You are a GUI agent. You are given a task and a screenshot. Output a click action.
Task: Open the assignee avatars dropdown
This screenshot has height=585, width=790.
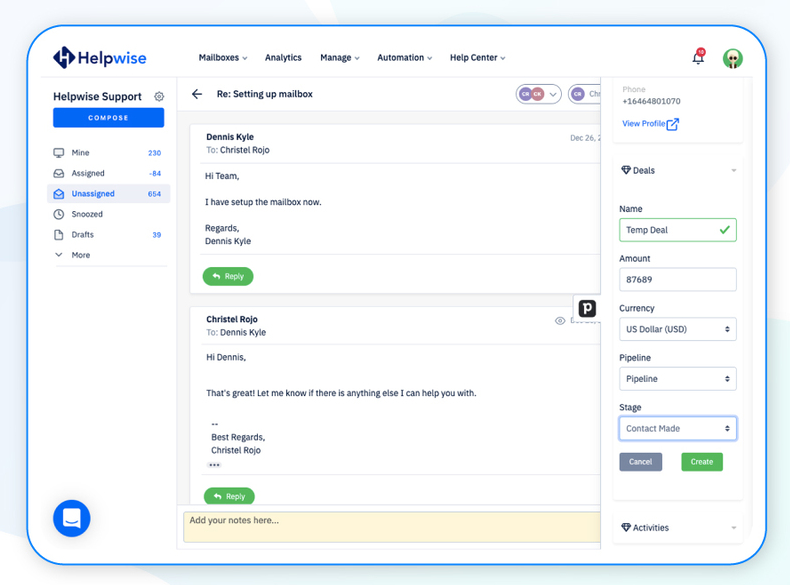538,94
